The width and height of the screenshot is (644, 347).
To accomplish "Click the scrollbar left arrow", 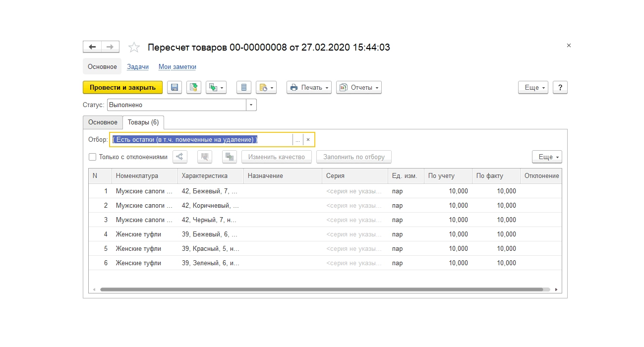I will (94, 289).
